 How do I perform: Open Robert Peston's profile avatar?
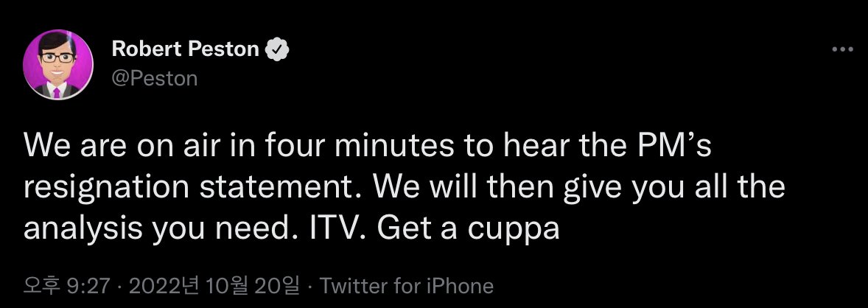[59, 65]
